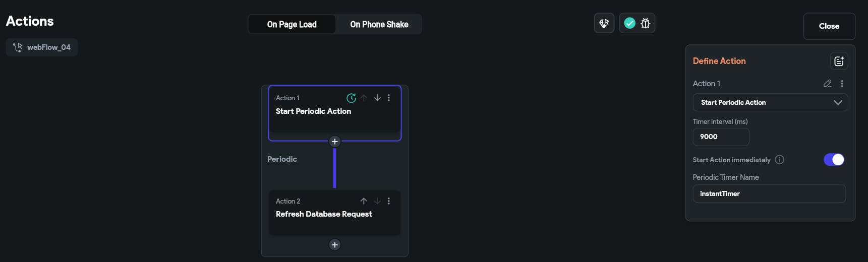Click the diamond cursor icon button
Viewport: 868px width, 262px height.
coord(604,23)
